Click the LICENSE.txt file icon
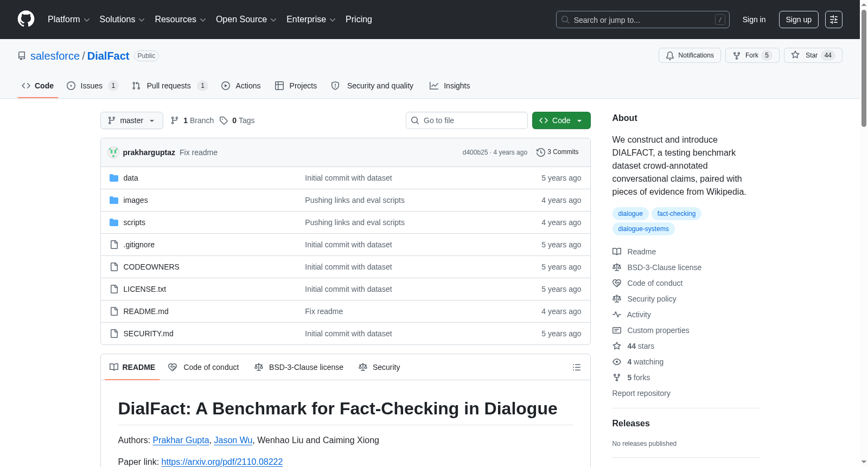The height and width of the screenshot is (467, 868). tap(114, 289)
